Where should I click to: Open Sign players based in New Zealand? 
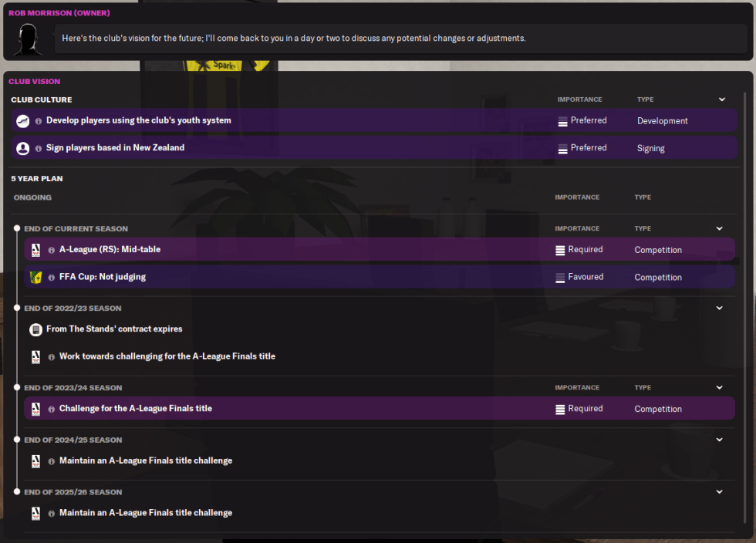point(115,148)
